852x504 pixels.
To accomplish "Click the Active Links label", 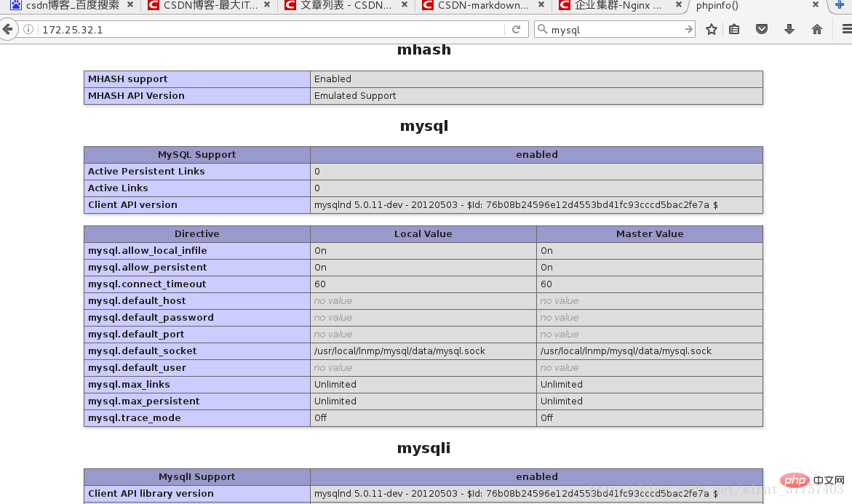I will (118, 188).
